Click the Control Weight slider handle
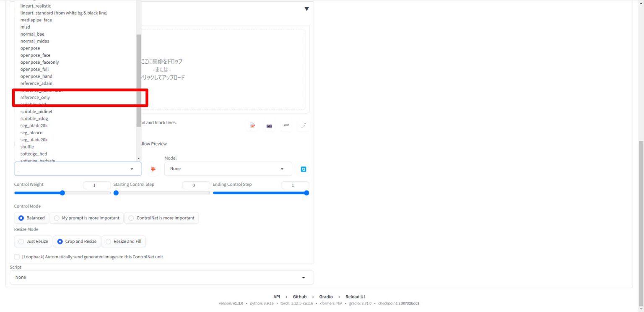The image size is (644, 312). coord(62,193)
